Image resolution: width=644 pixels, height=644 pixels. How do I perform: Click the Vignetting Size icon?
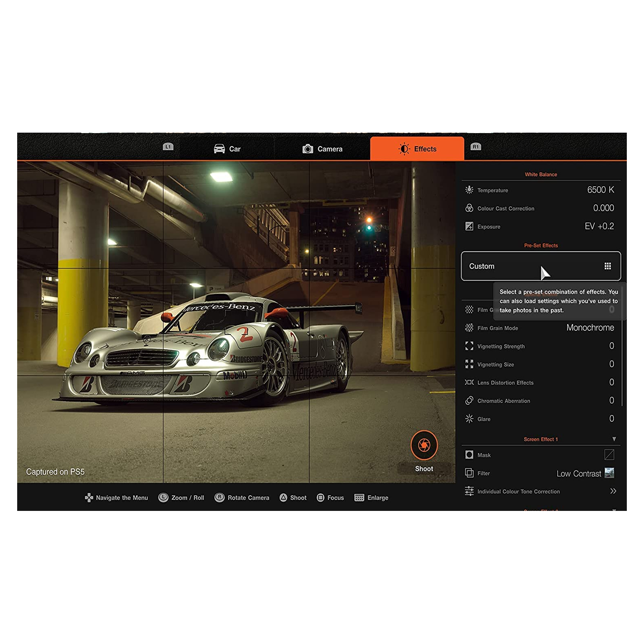pyautogui.click(x=469, y=364)
